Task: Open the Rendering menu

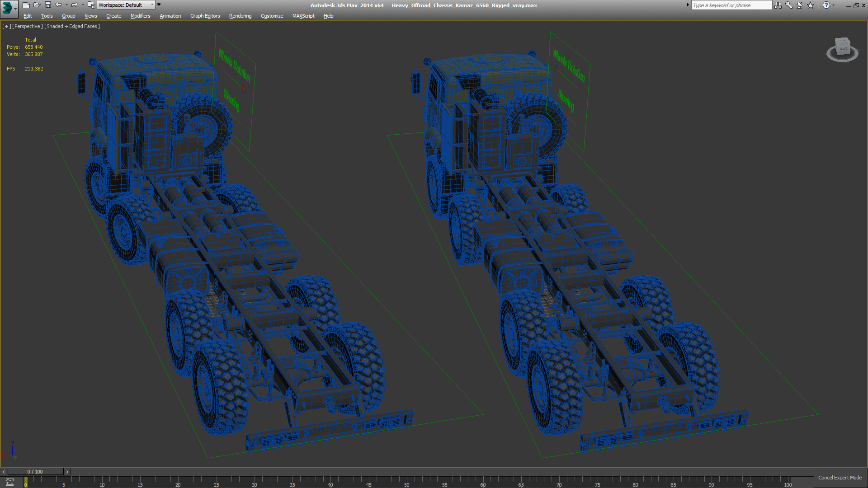Action: tap(241, 16)
